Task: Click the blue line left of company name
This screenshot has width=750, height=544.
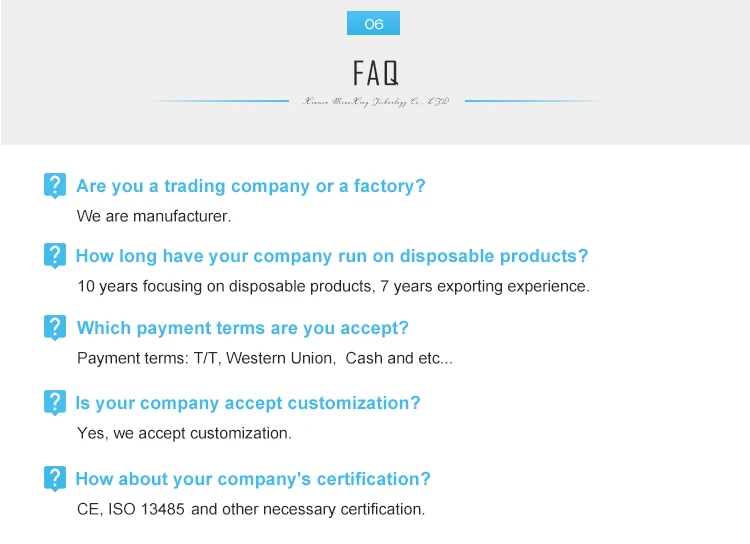Action: [x=221, y=101]
